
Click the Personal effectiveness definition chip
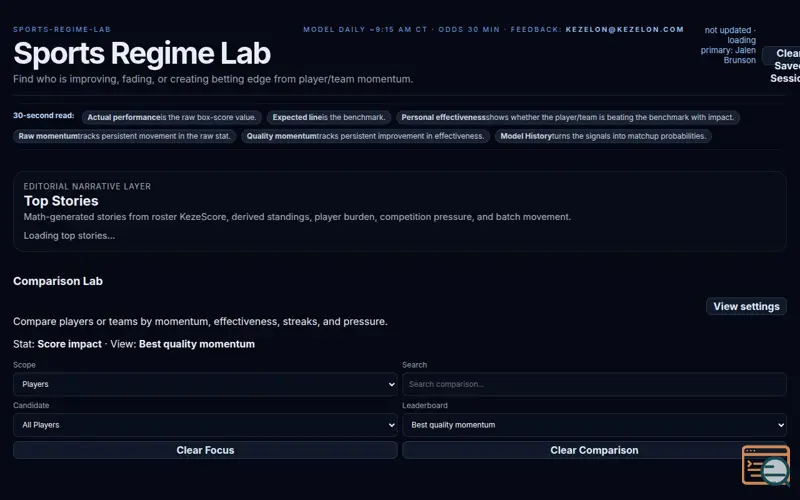point(567,117)
